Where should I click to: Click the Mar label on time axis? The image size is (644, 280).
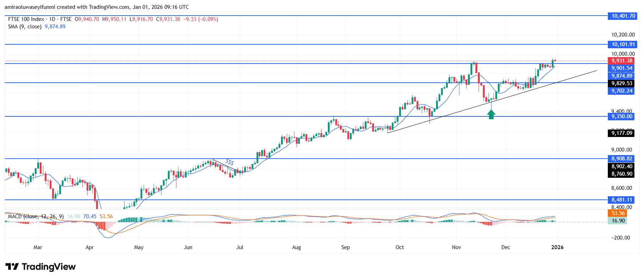coord(38,247)
